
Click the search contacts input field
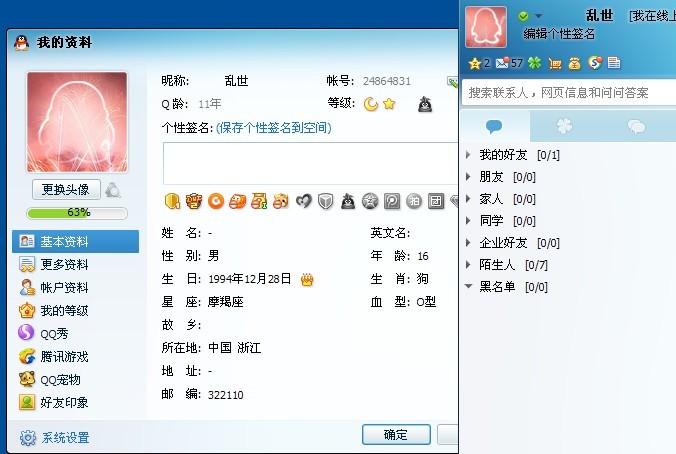[x=569, y=93]
